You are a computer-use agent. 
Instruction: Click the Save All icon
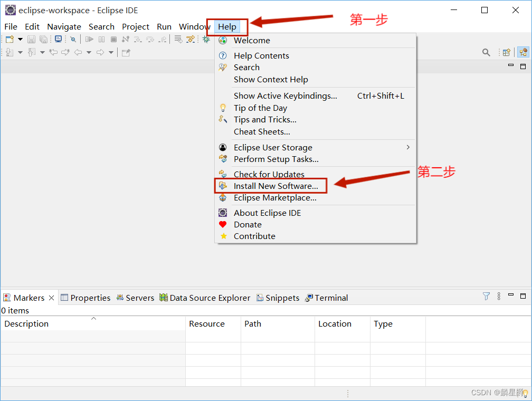[x=43, y=40]
